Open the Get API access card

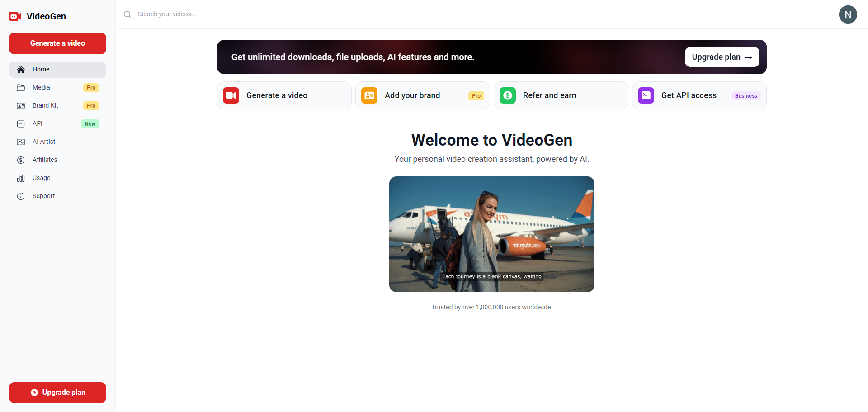click(699, 95)
